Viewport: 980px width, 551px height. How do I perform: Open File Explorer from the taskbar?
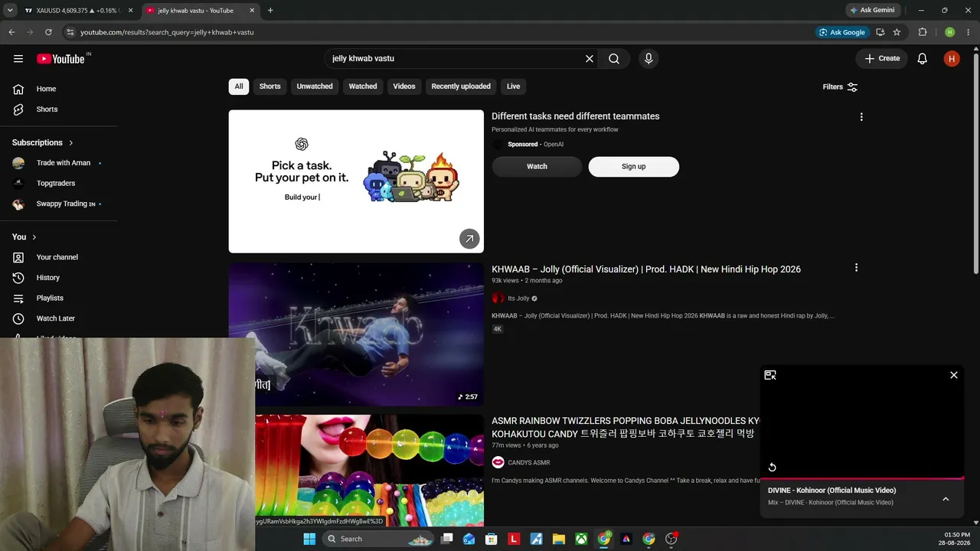(559, 539)
